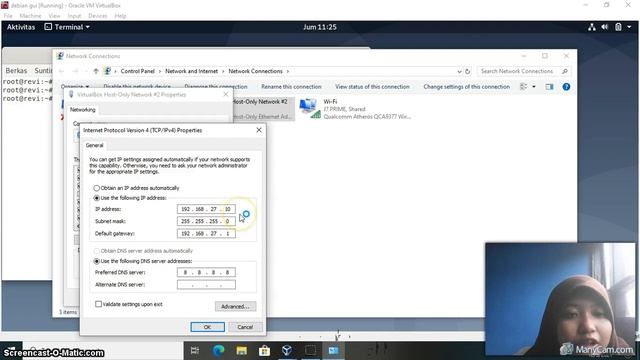Click the Alternate DNS server field
Image resolution: width=640 pixels, height=360 pixels.
[206, 284]
